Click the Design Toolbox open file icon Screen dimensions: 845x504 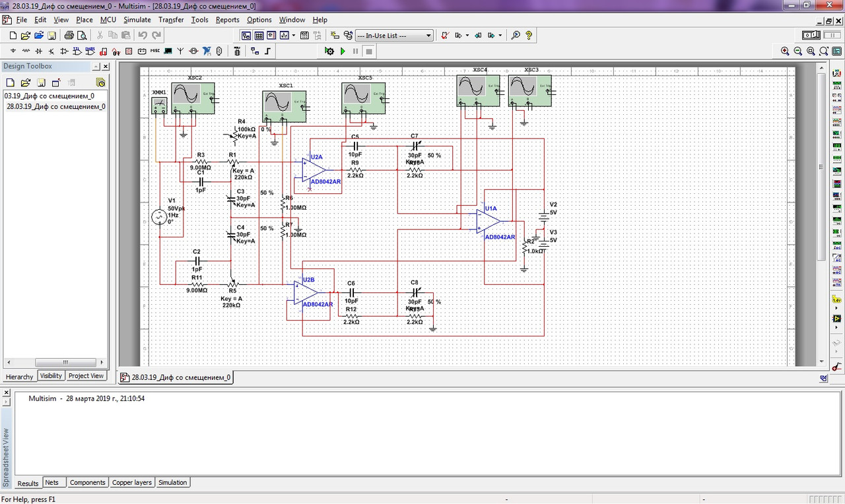[25, 82]
